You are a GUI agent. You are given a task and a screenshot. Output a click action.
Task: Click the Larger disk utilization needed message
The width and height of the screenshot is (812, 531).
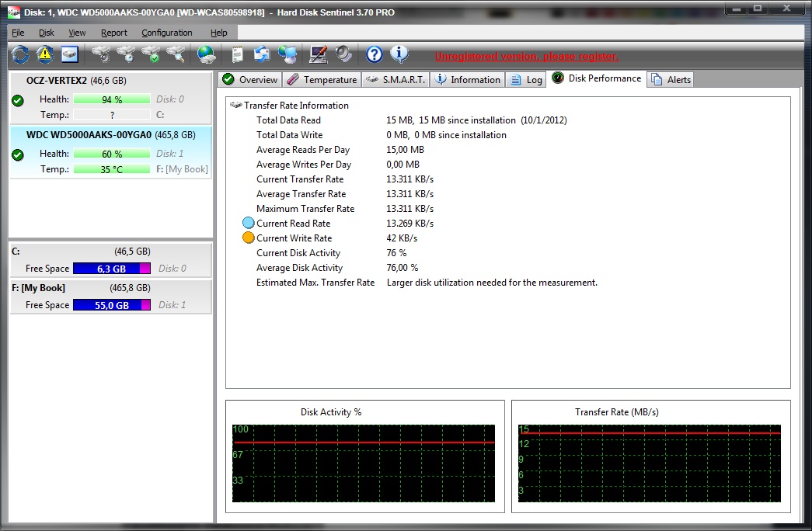[492, 283]
